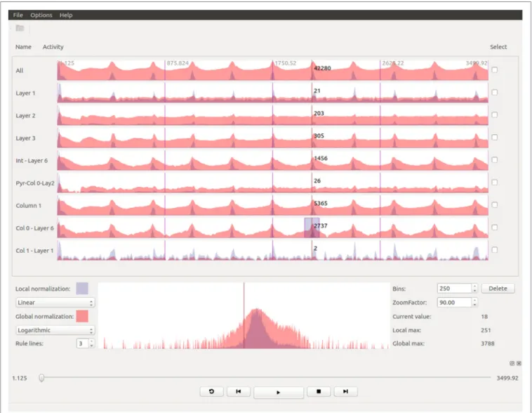Open the Linear normalization dropdown
532x413 pixels.
(55, 302)
